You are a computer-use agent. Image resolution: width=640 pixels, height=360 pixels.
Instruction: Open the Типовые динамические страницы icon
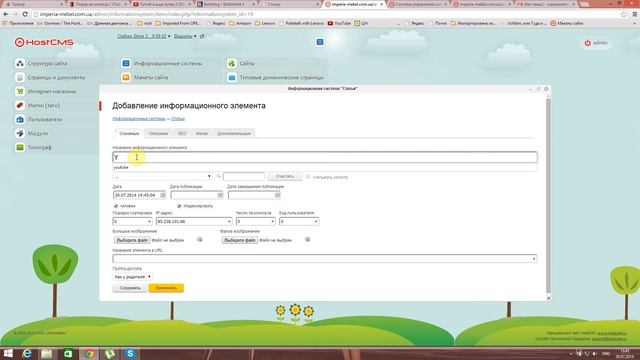click(x=232, y=77)
